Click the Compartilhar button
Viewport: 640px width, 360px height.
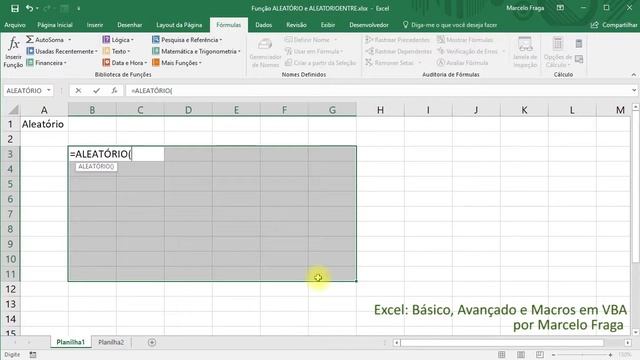coord(614,25)
